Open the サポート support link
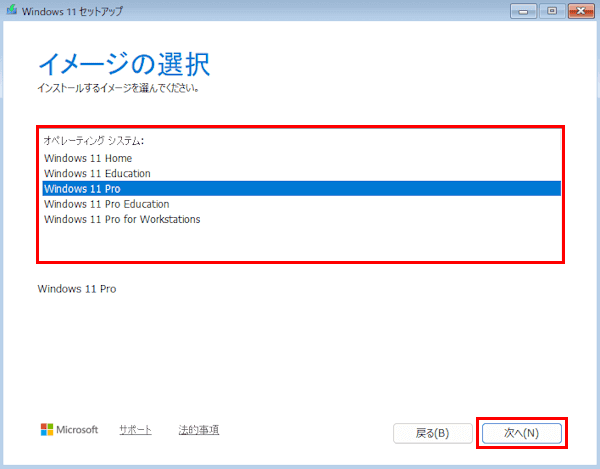This screenshot has height=469, width=600. (x=135, y=430)
